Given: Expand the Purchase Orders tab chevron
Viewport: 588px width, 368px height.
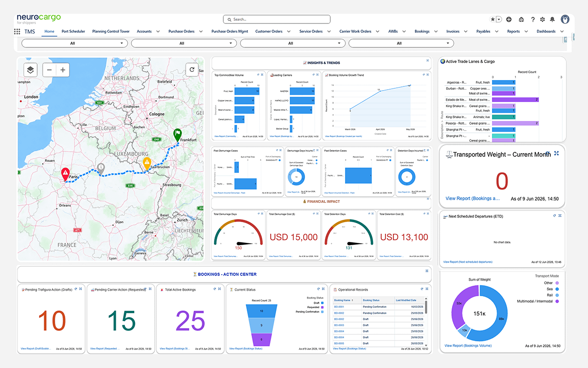Looking at the screenshot, I should tap(201, 32).
